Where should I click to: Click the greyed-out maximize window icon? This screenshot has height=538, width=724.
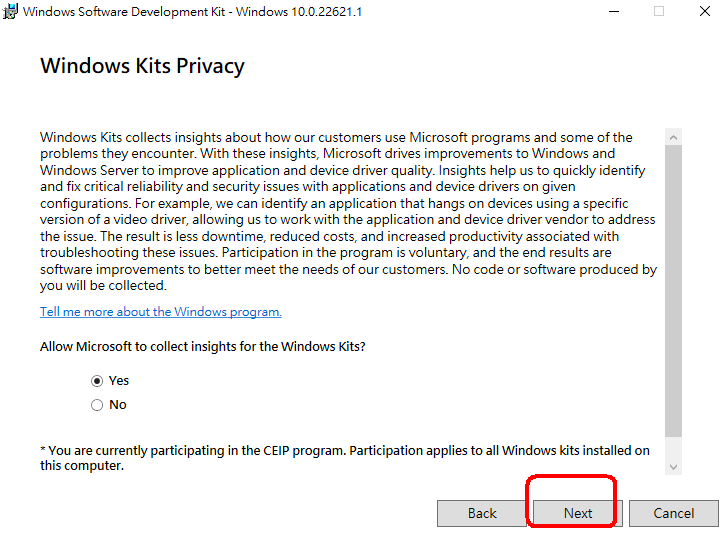(659, 11)
